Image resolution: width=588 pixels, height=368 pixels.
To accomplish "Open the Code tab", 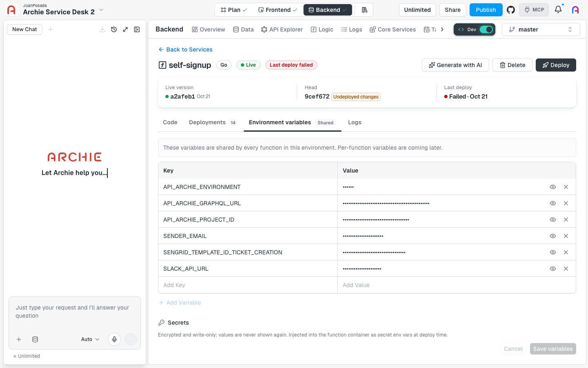I will 170,122.
